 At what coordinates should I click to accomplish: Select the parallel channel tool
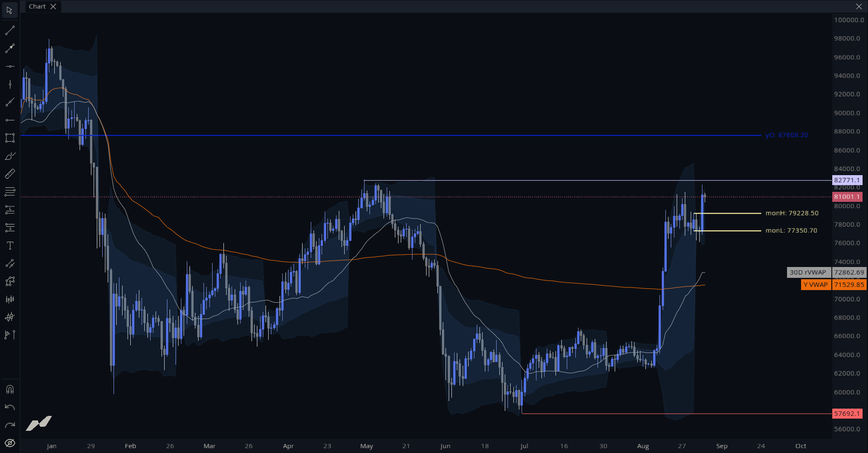[9, 263]
